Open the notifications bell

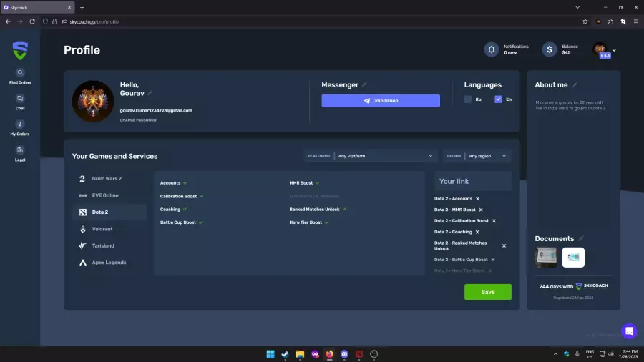pyautogui.click(x=491, y=49)
